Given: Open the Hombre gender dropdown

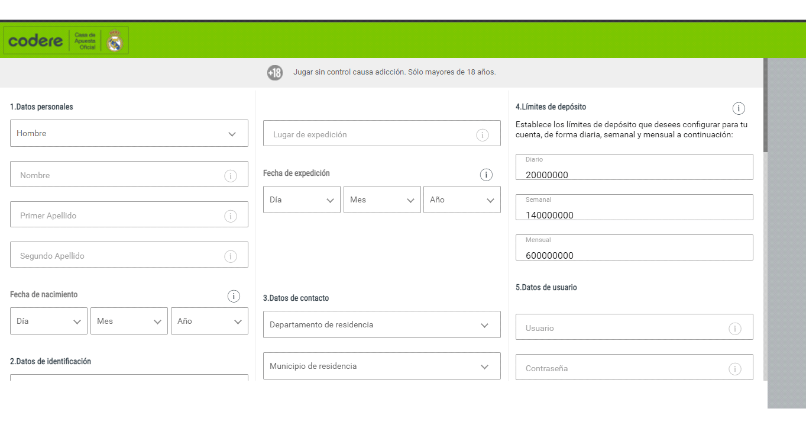Looking at the screenshot, I should tap(129, 134).
